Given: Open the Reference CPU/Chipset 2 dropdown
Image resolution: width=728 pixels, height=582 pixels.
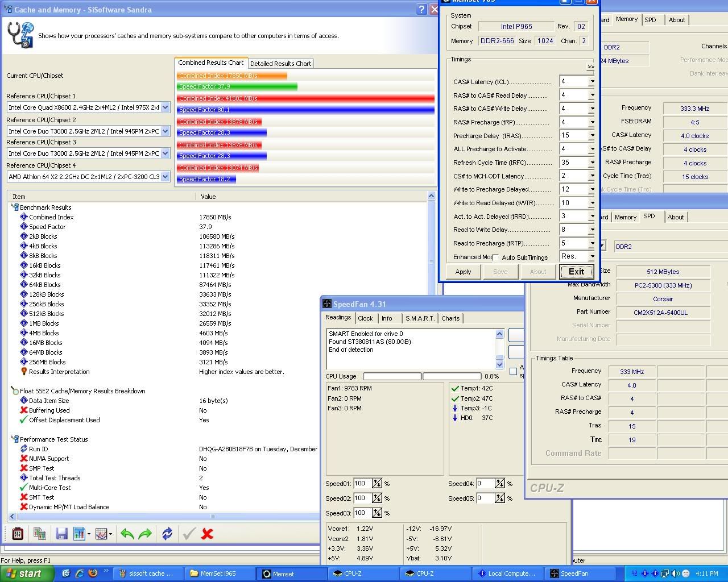Looking at the screenshot, I should pyautogui.click(x=165, y=131).
